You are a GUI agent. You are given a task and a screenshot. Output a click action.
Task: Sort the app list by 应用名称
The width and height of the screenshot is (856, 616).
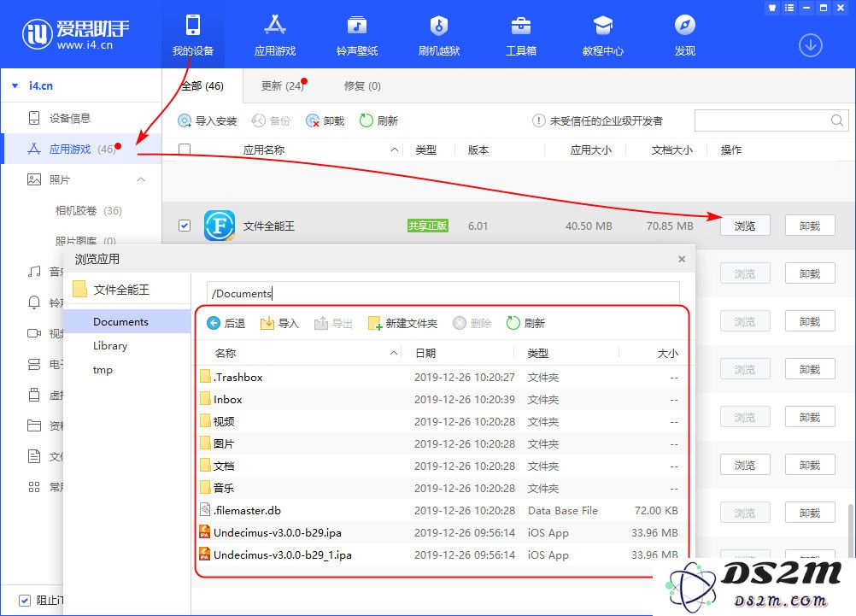pyautogui.click(x=264, y=150)
